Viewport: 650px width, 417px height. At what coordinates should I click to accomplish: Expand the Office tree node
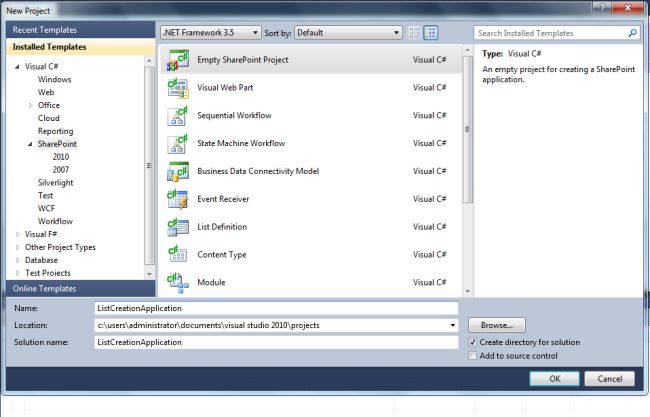(x=30, y=105)
